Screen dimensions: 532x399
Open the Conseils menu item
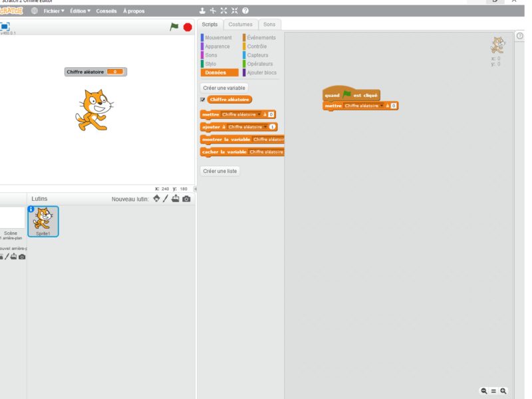(x=106, y=11)
